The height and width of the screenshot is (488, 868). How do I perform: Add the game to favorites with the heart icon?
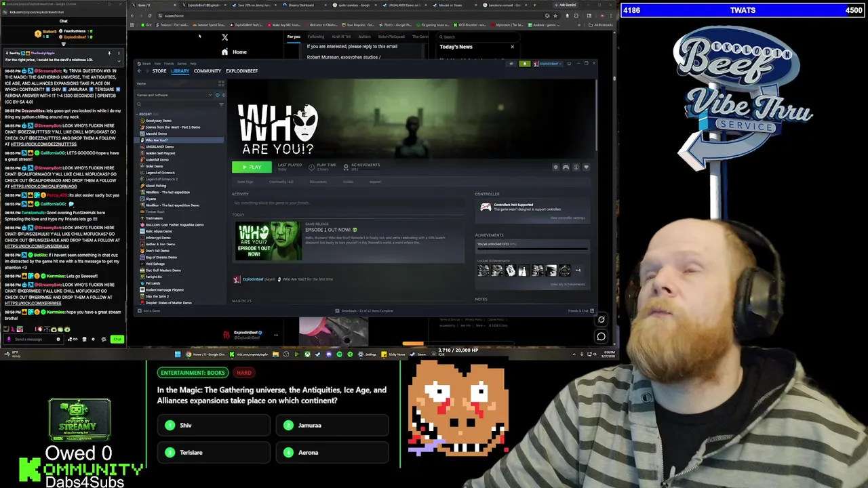point(586,167)
